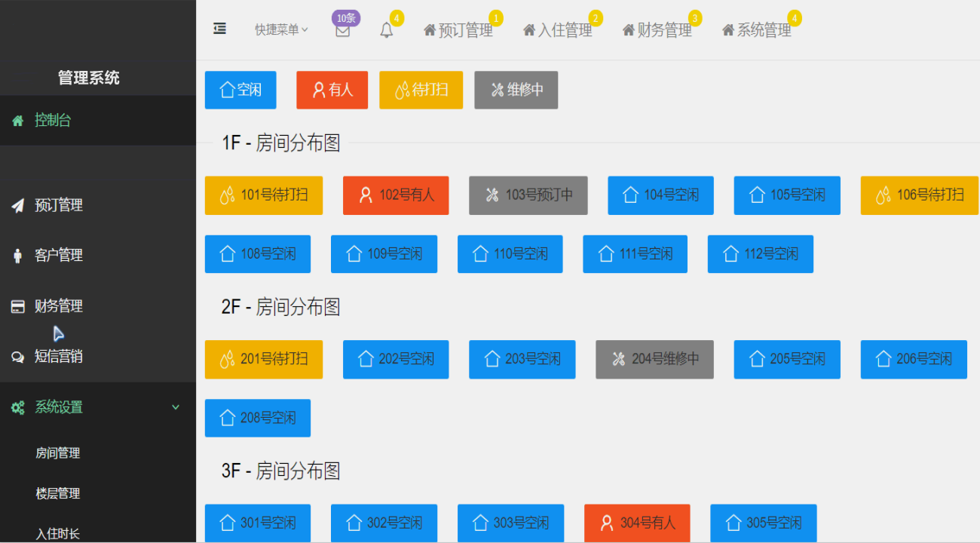This screenshot has width=980, height=543.
Task: Open room 304号有人
Action: (637, 523)
